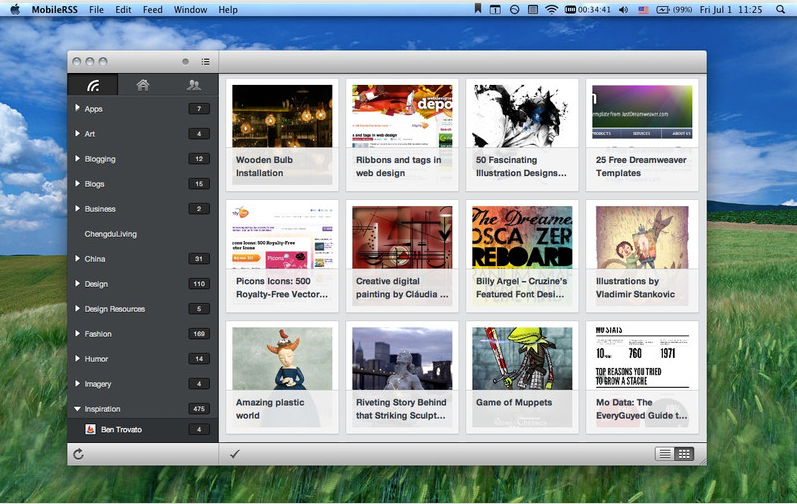Screen dimensions: 797x504
Task: Click the bookmark icon in menu bar
Action: coord(478,9)
